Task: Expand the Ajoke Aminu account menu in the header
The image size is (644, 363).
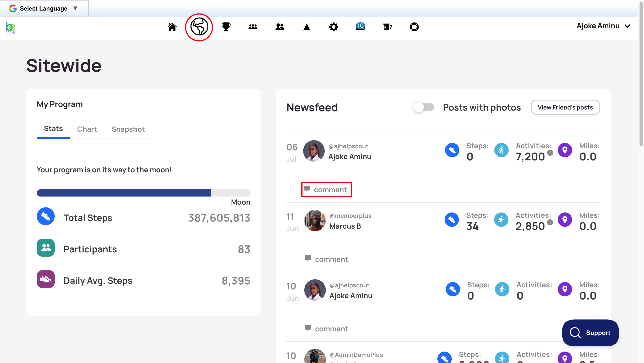Action: click(603, 26)
